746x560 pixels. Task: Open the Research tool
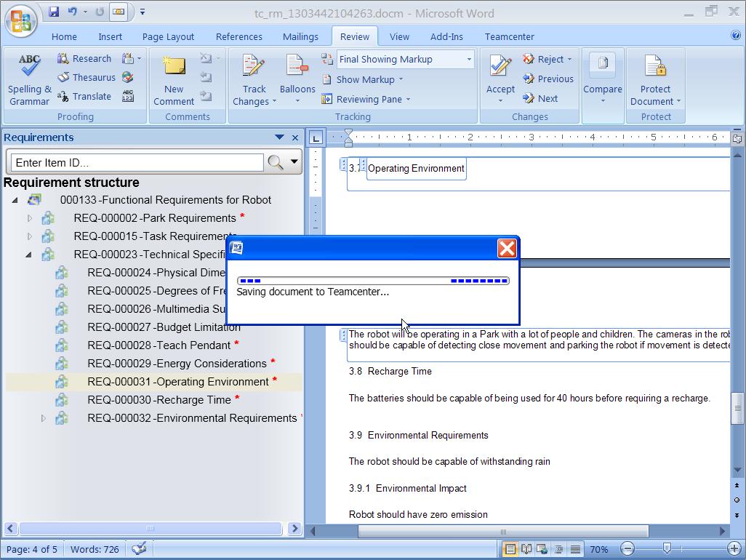click(x=84, y=58)
